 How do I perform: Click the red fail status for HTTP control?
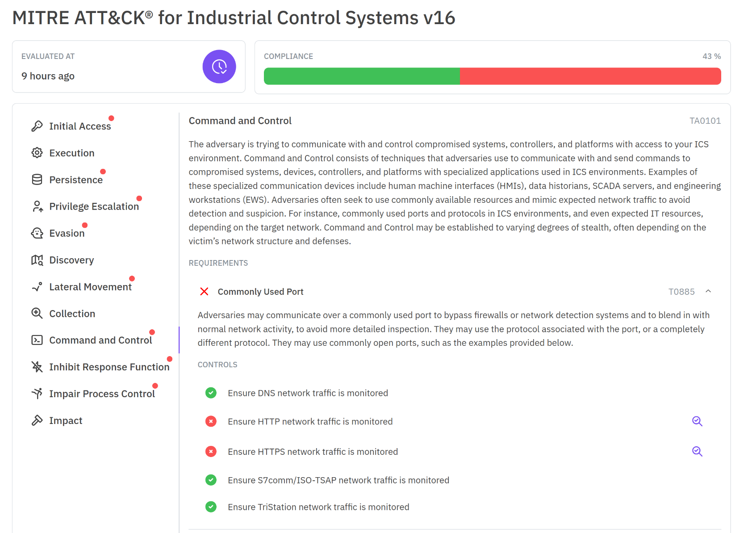point(211,421)
